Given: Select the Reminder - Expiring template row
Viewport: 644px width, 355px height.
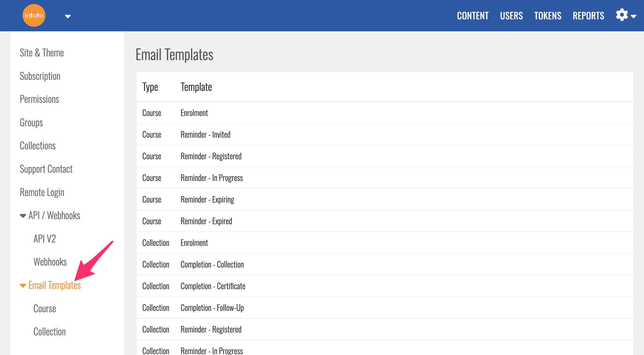Looking at the screenshot, I should 207,199.
